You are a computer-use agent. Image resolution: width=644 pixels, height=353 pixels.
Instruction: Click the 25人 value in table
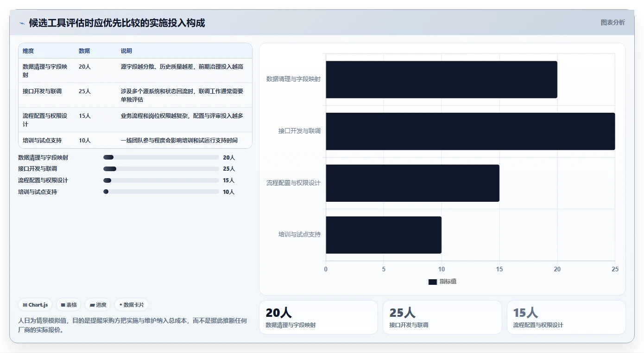85,91
